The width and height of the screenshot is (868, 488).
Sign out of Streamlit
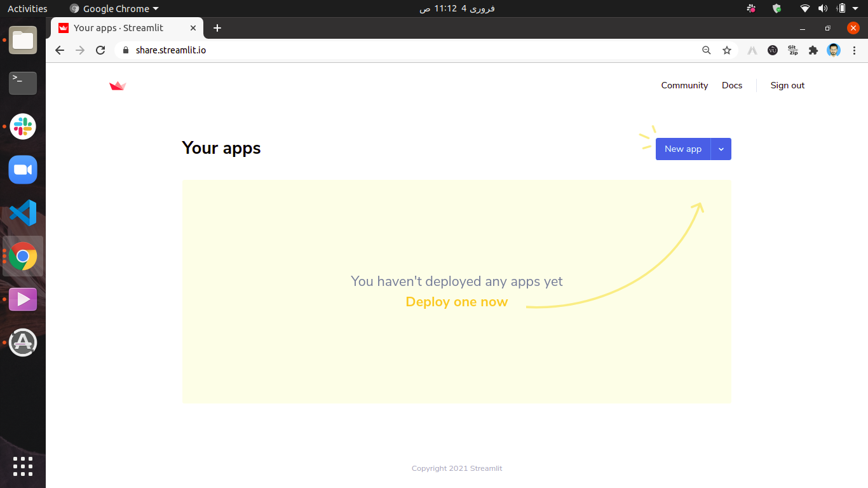point(787,85)
